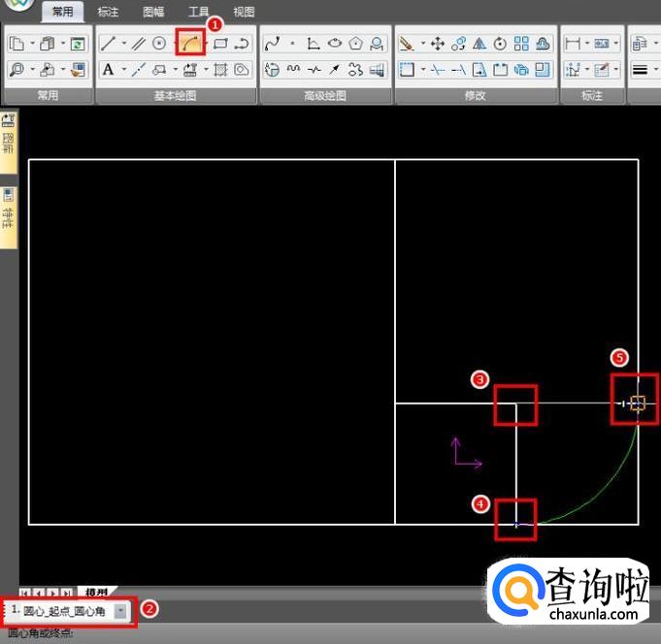Image resolution: width=661 pixels, height=644 pixels.
Task: Select the Move tool with four arrows
Action: (437, 44)
